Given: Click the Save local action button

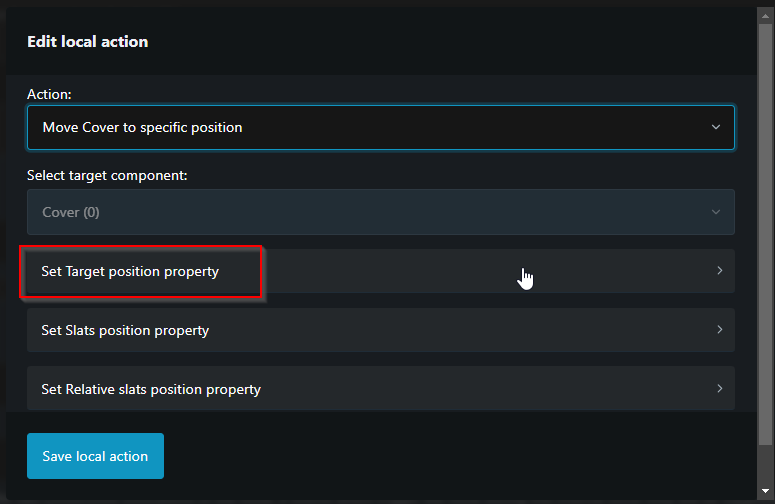Looking at the screenshot, I should pos(95,456).
